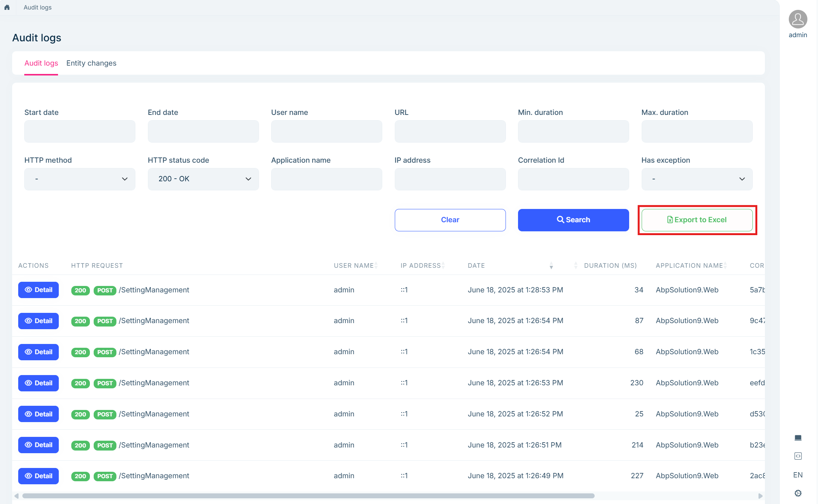Click the Export to Excel button
The image size is (818, 504).
point(697,220)
